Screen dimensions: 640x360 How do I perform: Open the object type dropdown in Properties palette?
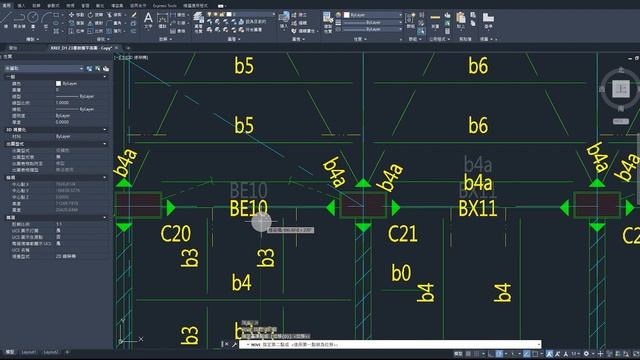tap(44, 69)
